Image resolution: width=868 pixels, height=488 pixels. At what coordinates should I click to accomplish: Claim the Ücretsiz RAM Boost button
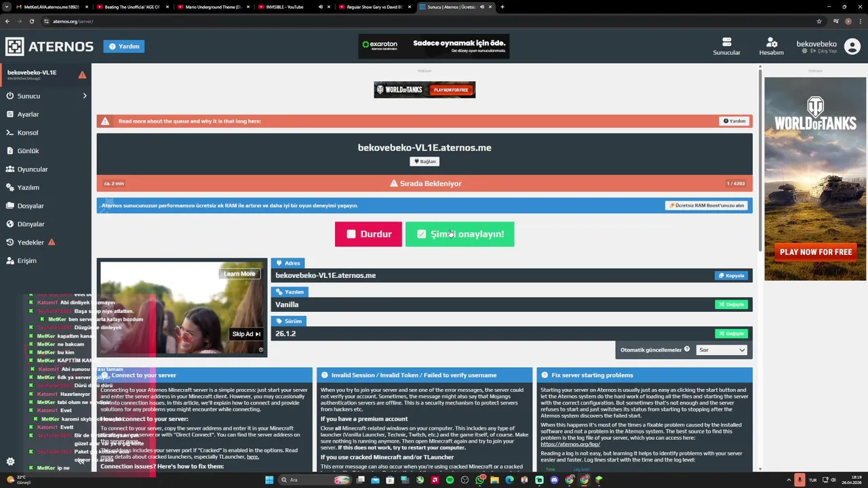(707, 205)
